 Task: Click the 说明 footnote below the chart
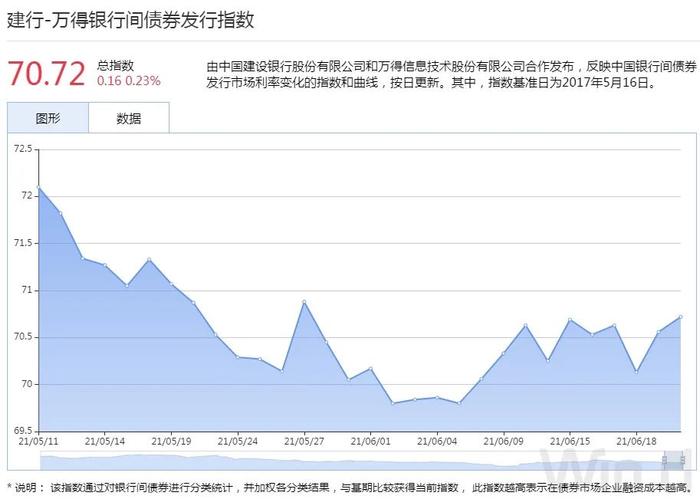point(350,487)
